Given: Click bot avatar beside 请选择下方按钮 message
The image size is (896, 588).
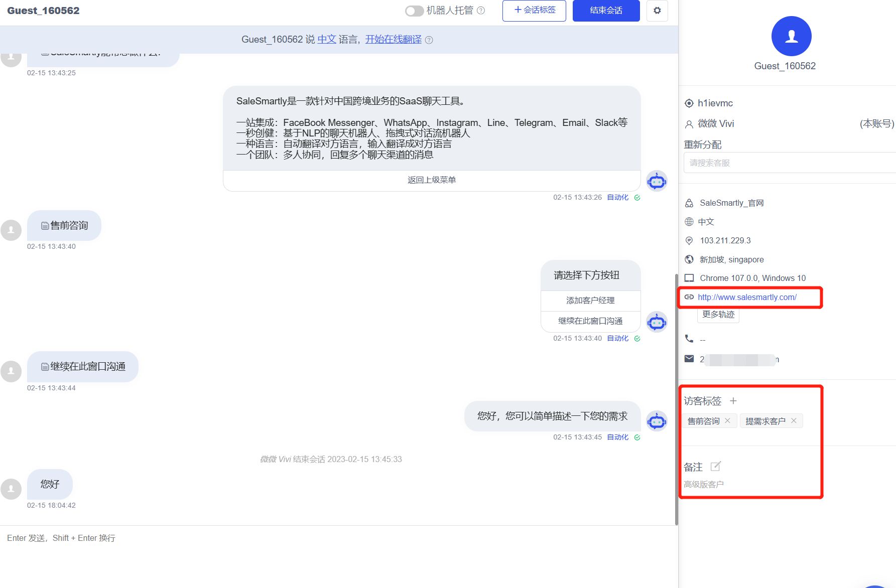Looking at the screenshot, I should tap(657, 322).
